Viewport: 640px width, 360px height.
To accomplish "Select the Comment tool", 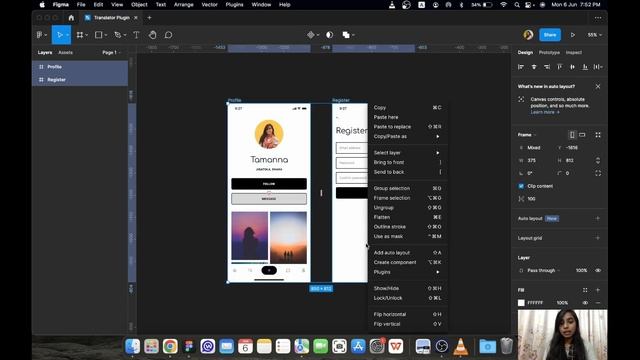I will [168, 35].
